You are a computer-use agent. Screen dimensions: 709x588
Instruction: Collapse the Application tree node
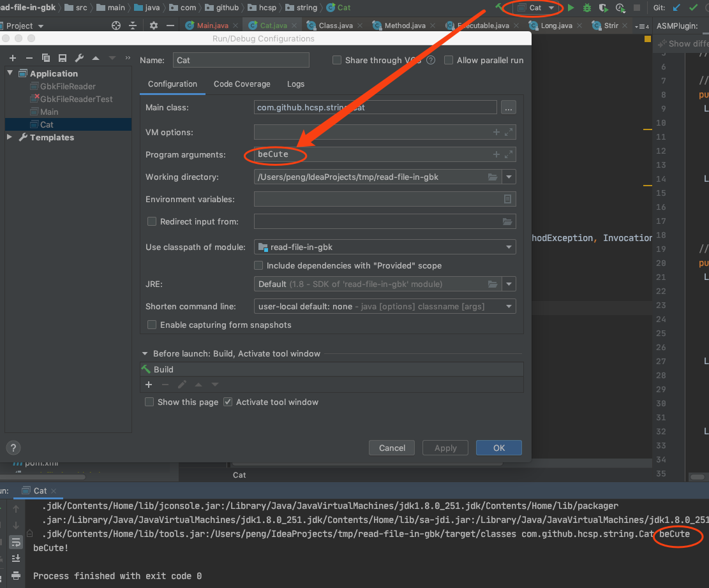[10, 73]
